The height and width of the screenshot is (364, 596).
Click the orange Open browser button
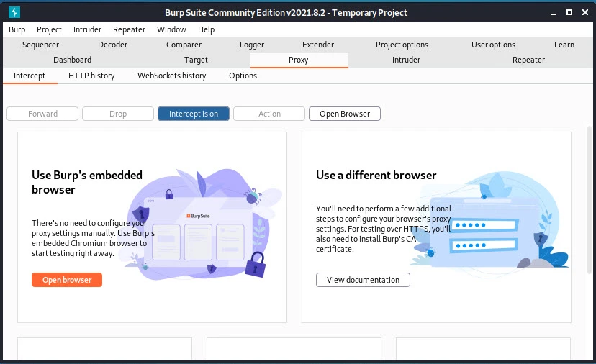tap(67, 280)
